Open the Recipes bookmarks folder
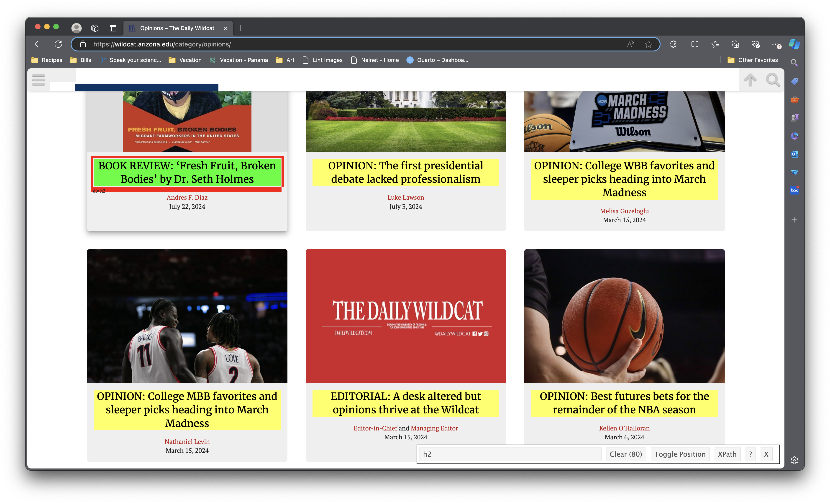 pyautogui.click(x=47, y=60)
